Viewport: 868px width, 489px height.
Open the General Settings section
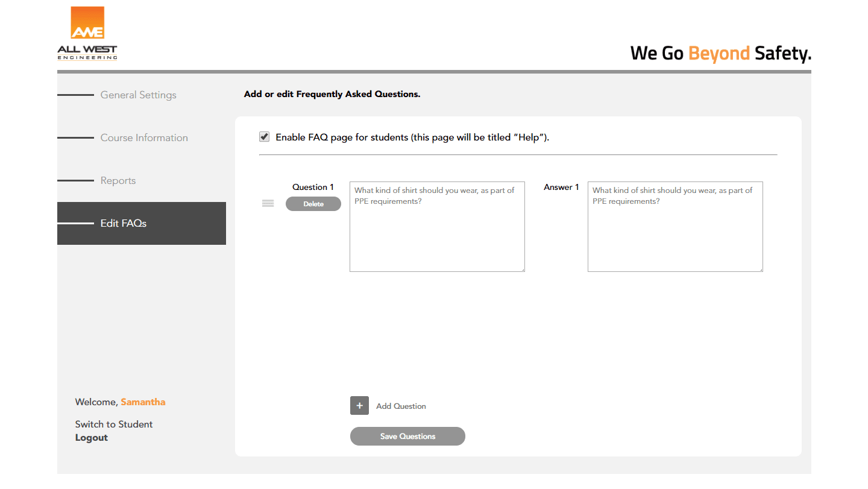(x=138, y=95)
